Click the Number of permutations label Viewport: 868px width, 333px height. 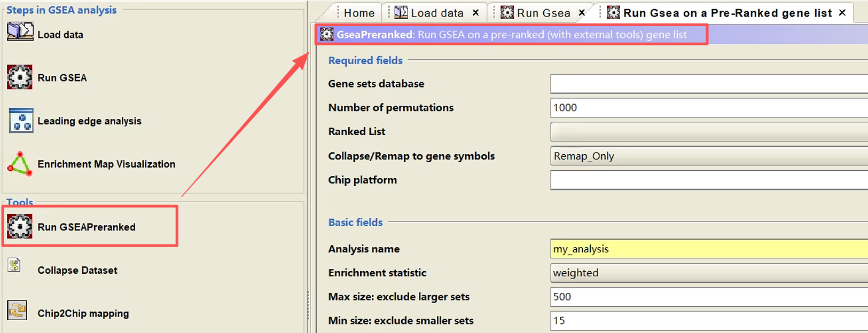[390, 108]
